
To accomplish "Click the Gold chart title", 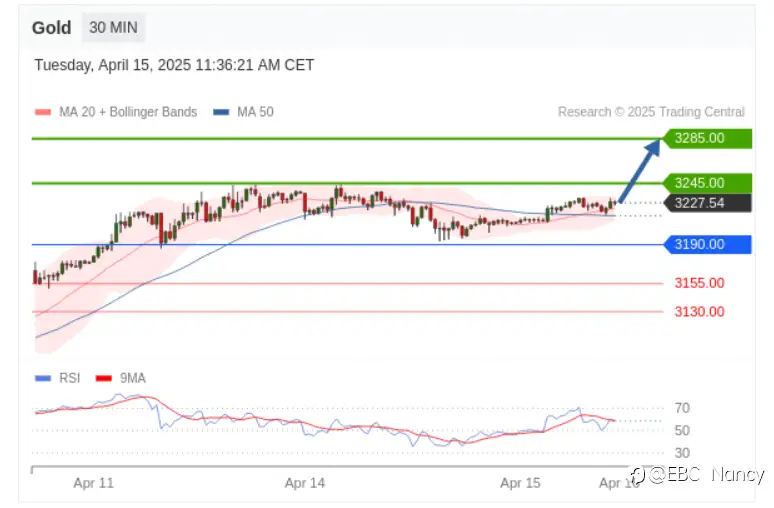I will (51, 28).
